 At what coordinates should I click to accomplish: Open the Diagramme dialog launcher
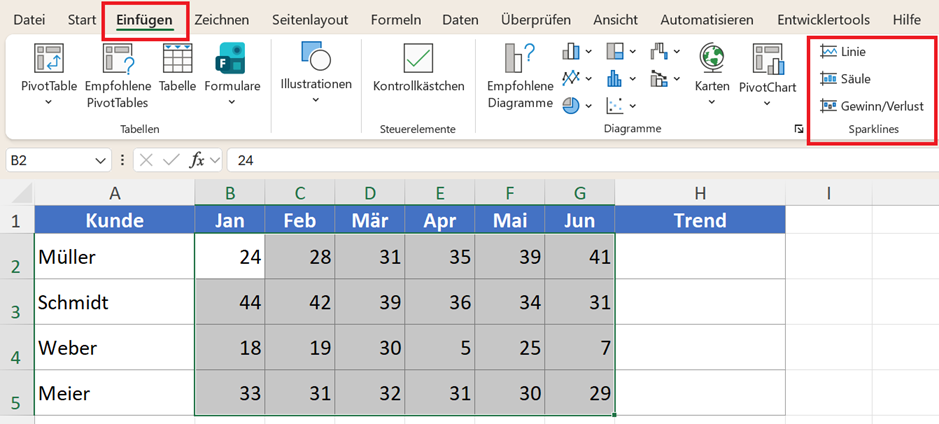pos(798,129)
